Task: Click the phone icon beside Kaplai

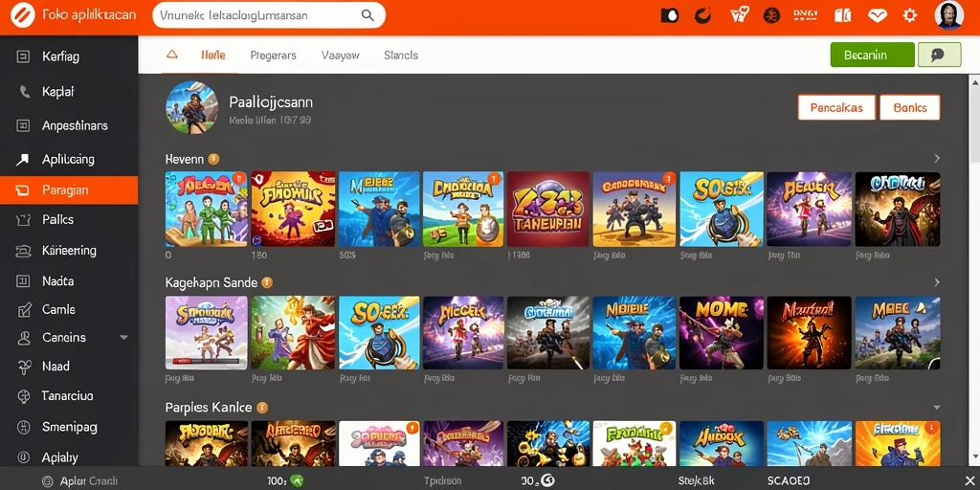Action: coord(24,91)
